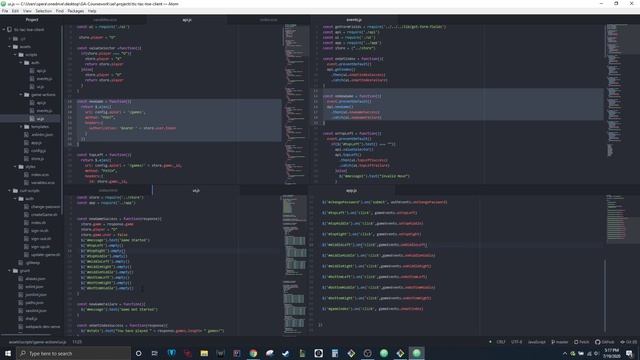Viewport: 640px width, 360px height.
Task: Open Task View from the taskbar
Action: coord(155,353)
